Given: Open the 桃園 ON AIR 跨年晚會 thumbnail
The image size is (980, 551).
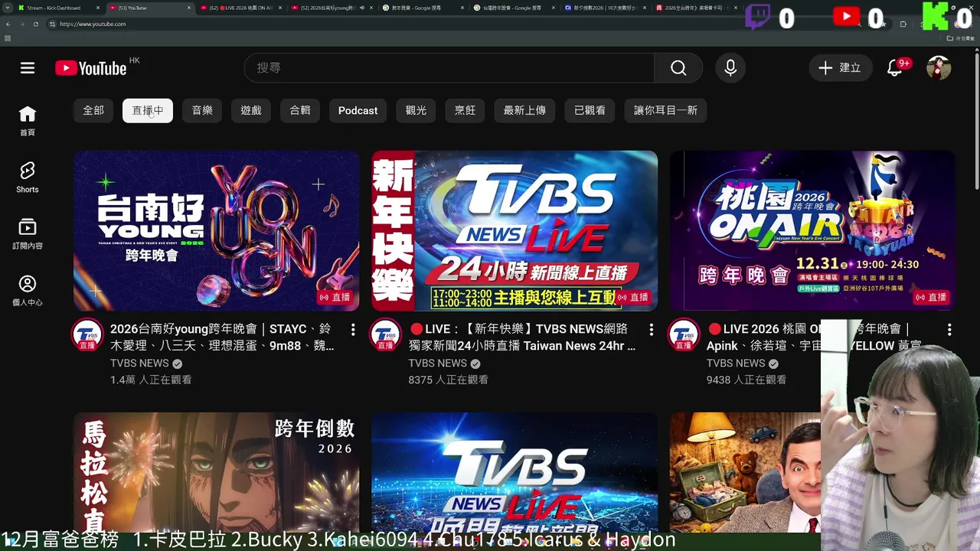Looking at the screenshot, I should [x=813, y=231].
